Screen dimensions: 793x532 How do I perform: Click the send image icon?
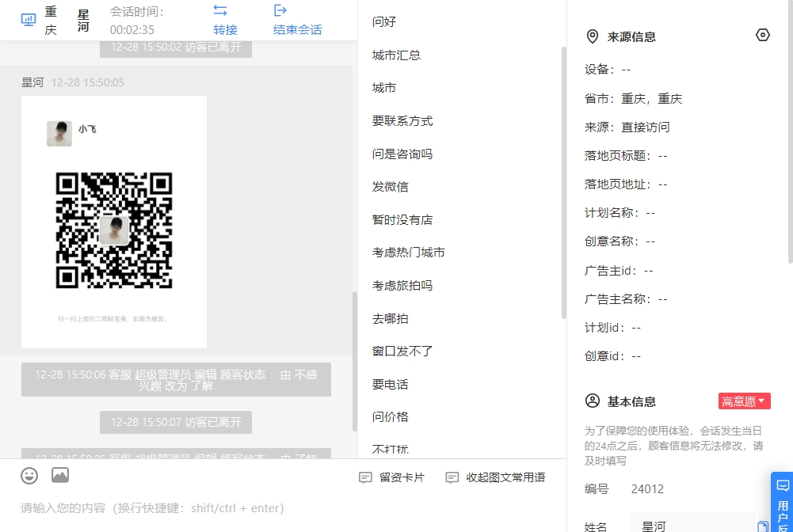point(60,475)
